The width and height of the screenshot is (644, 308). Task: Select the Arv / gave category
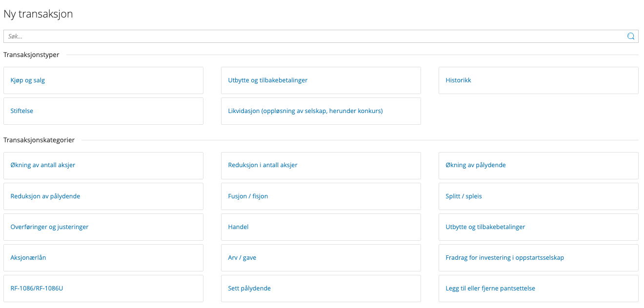click(321, 258)
